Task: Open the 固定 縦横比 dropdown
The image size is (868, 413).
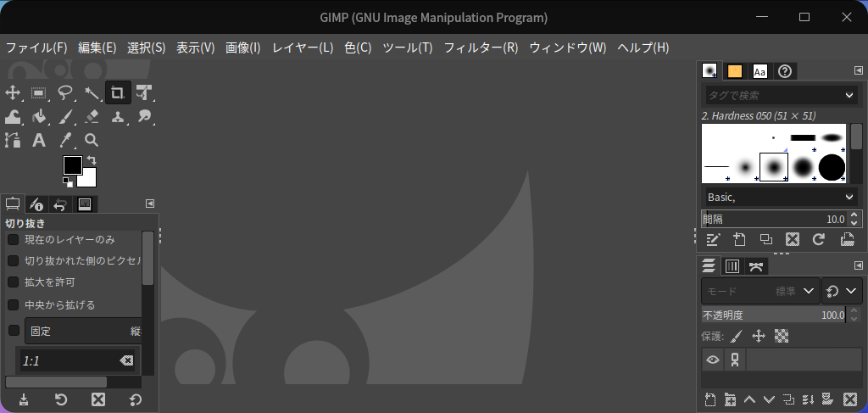Action: pyautogui.click(x=83, y=331)
